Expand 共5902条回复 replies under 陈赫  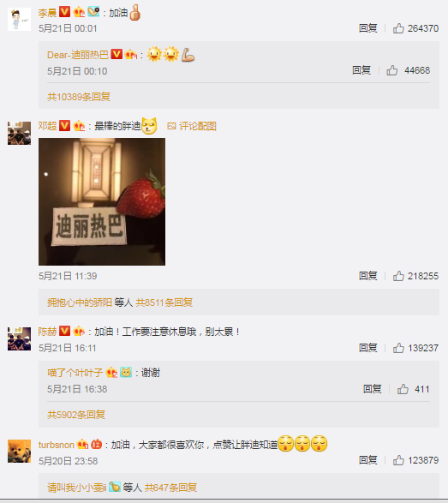(76, 415)
